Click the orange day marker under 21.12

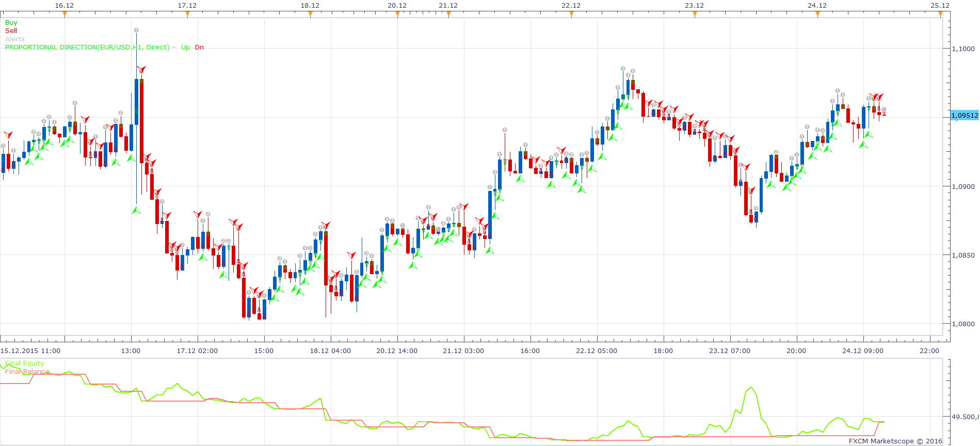pyautogui.click(x=448, y=14)
